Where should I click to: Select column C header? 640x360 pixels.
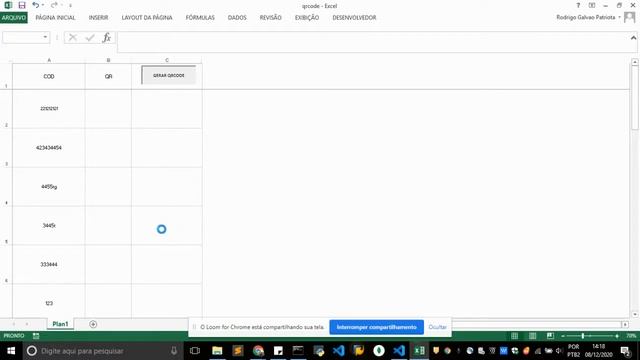(x=167, y=60)
